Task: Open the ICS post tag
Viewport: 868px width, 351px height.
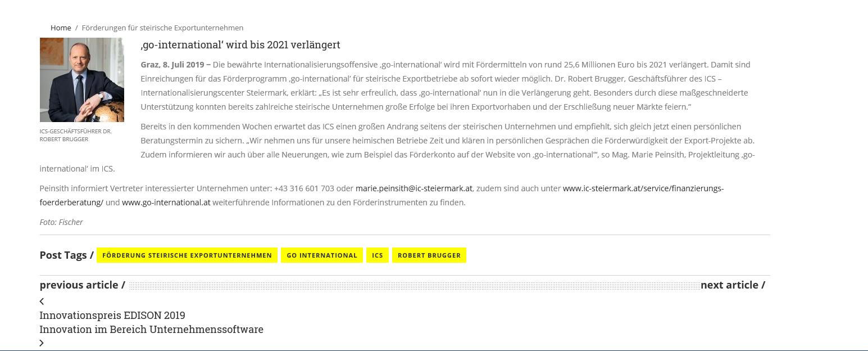Action: pos(377,255)
